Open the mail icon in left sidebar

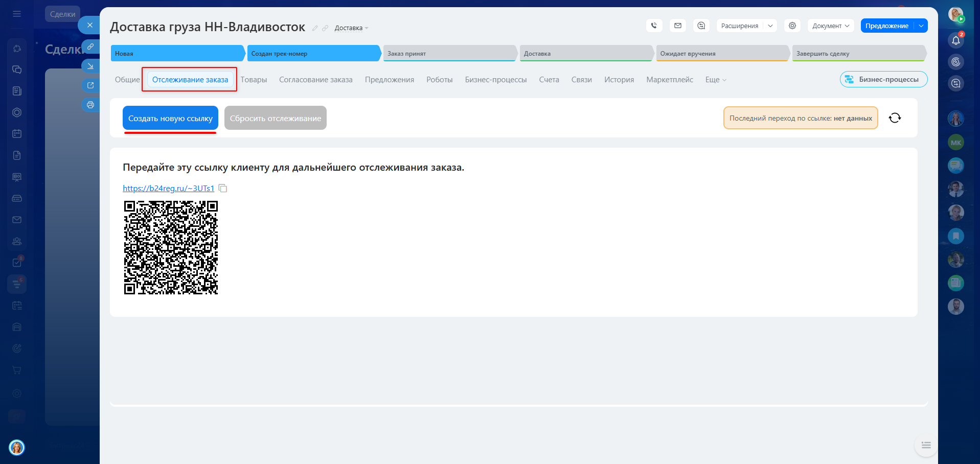17,220
